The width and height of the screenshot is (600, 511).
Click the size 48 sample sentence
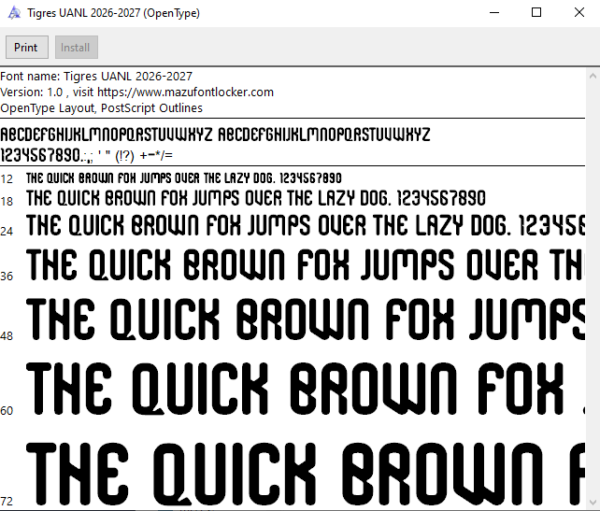305,319
